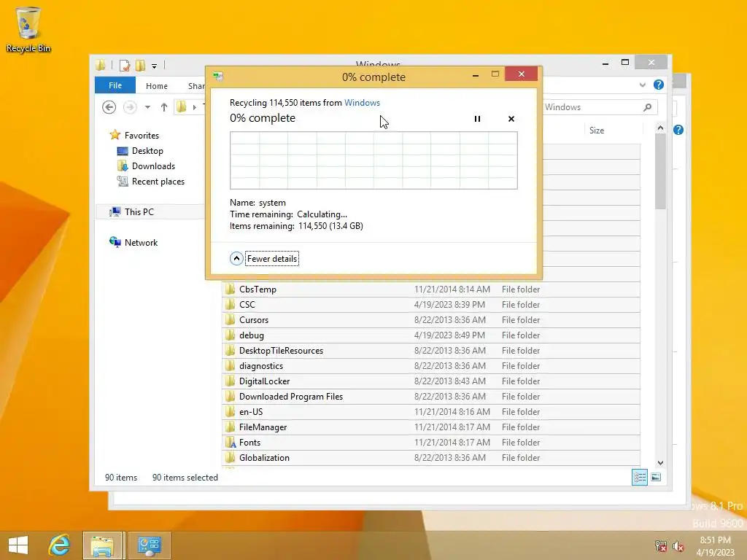Viewport: 747px width, 560px height.
Task: Switch to Details view in status bar
Action: (639, 477)
